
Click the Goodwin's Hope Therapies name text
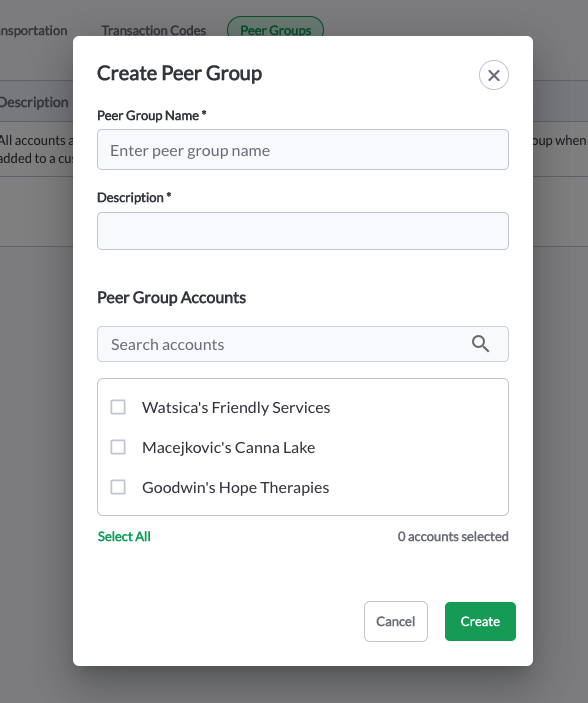tap(235, 487)
